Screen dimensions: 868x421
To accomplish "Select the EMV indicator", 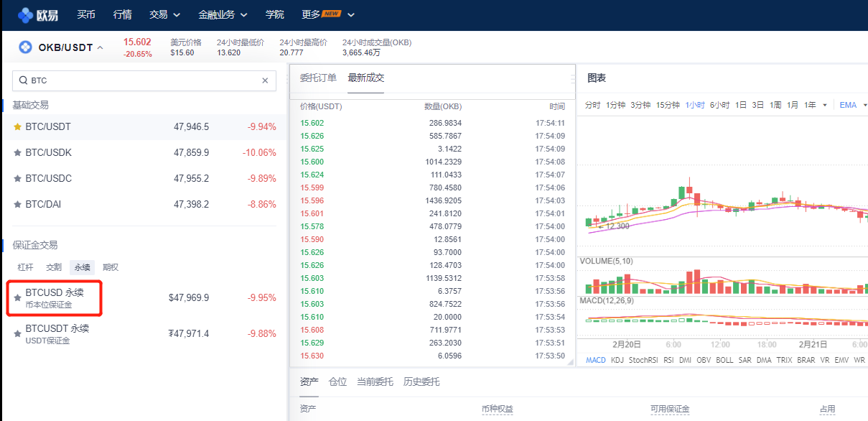I will coord(841,360).
